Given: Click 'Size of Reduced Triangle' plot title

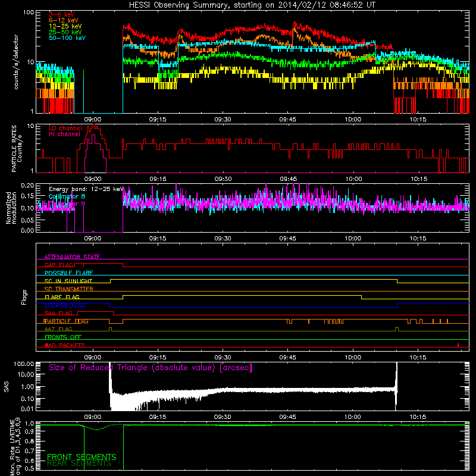Looking at the screenshot, I should [x=151, y=368].
